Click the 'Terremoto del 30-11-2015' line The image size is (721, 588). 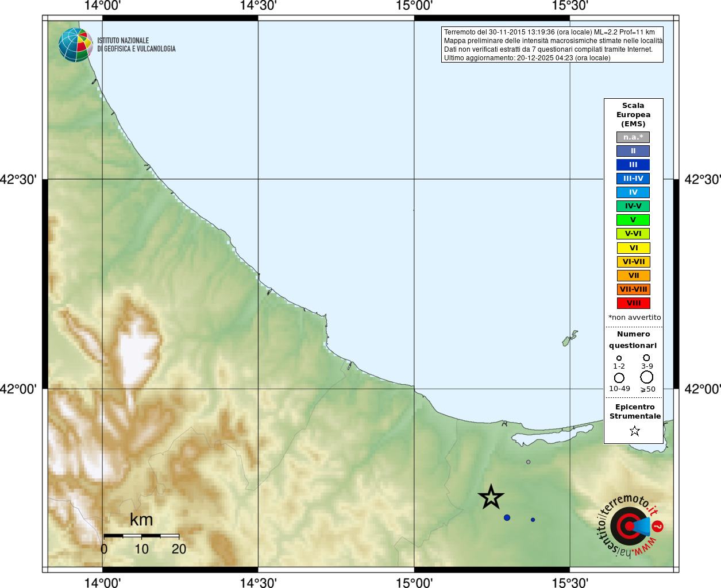click(x=549, y=32)
